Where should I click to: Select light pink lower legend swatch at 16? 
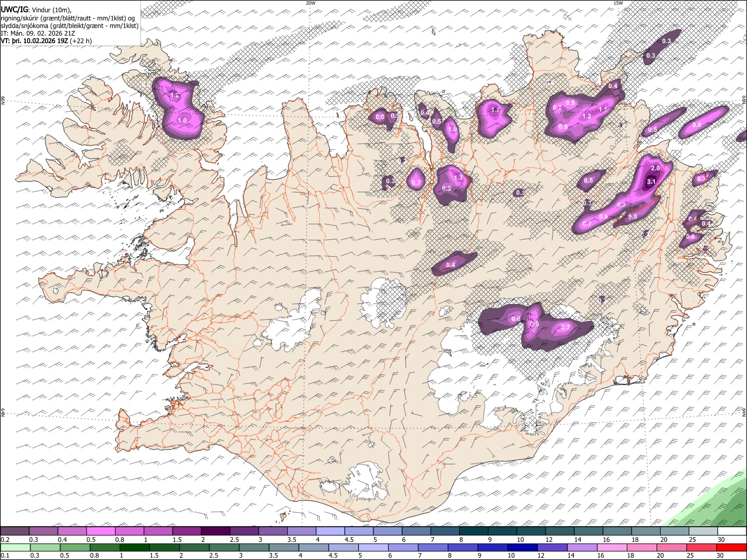[612, 547]
